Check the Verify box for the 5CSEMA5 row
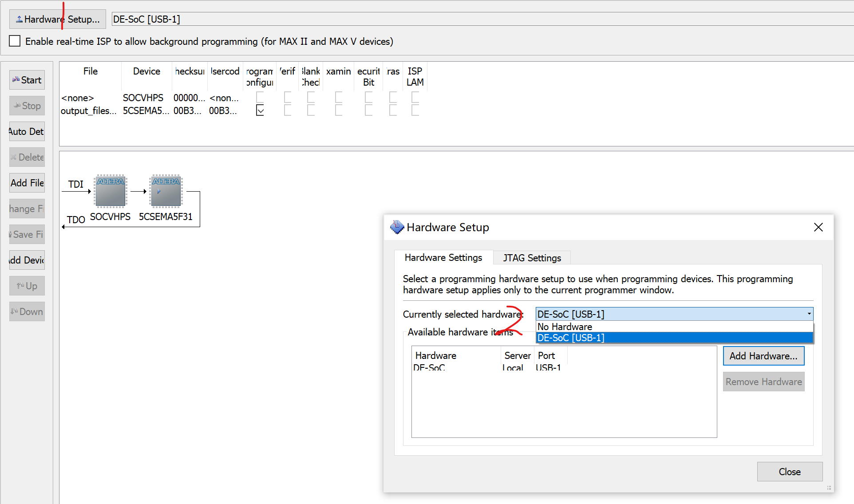This screenshot has height=504, width=854. click(x=288, y=110)
